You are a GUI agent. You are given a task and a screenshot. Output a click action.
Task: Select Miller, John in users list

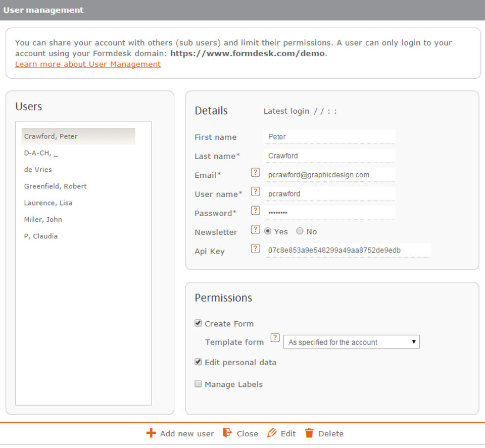click(43, 220)
